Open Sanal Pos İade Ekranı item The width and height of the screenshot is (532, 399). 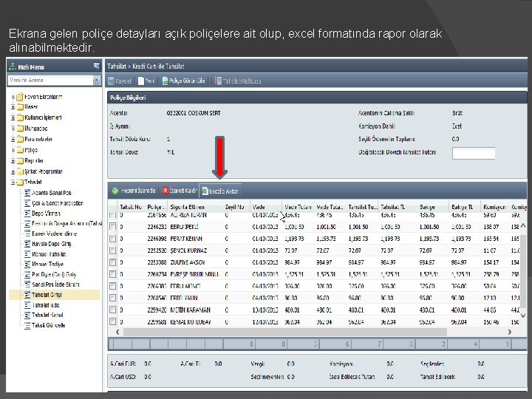pos(55,284)
